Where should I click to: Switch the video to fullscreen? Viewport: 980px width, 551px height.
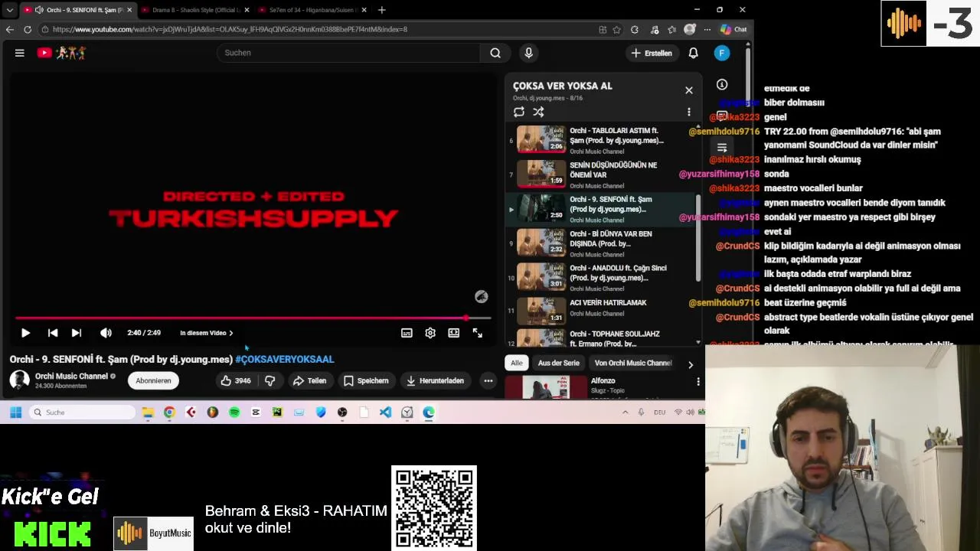(478, 333)
